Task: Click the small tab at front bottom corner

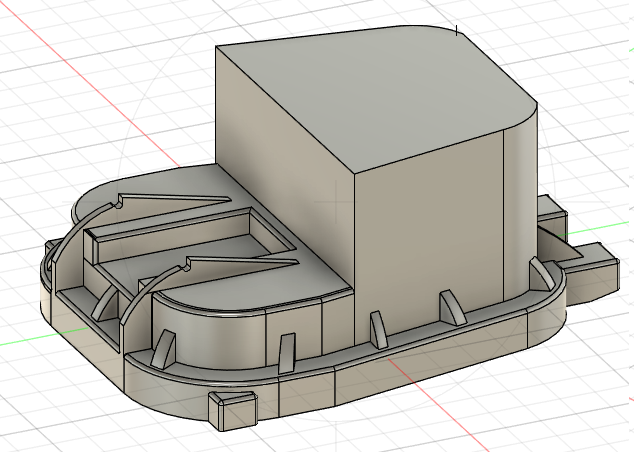Action: point(233,409)
